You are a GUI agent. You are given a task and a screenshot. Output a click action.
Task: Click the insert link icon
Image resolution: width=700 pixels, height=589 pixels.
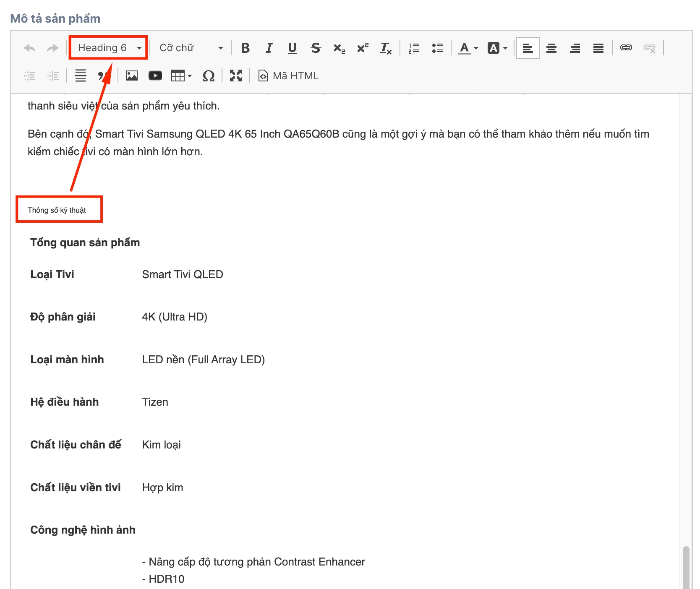(626, 48)
